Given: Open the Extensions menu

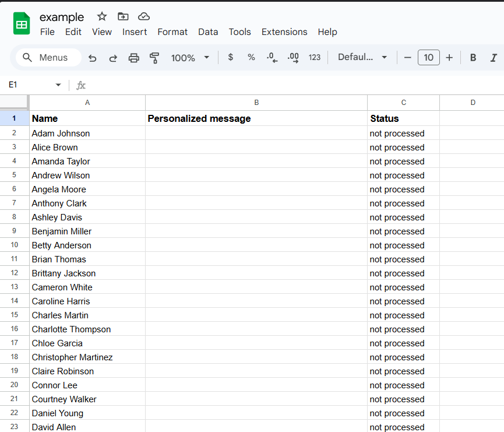Looking at the screenshot, I should 284,32.
